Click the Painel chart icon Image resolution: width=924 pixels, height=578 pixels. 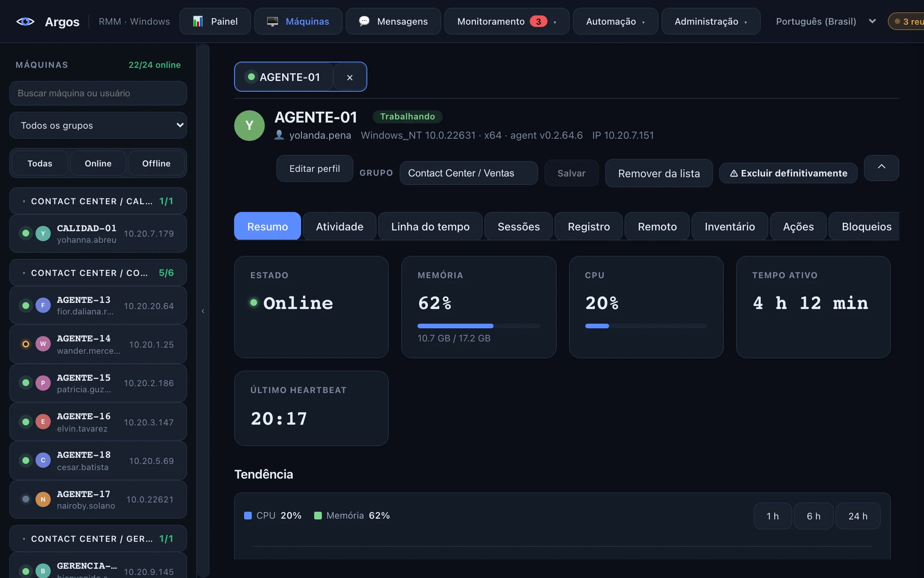[198, 22]
